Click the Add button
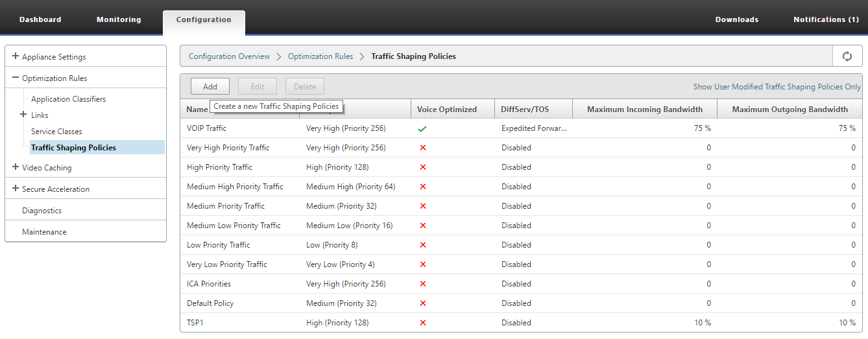The image size is (868, 339). pos(210,86)
